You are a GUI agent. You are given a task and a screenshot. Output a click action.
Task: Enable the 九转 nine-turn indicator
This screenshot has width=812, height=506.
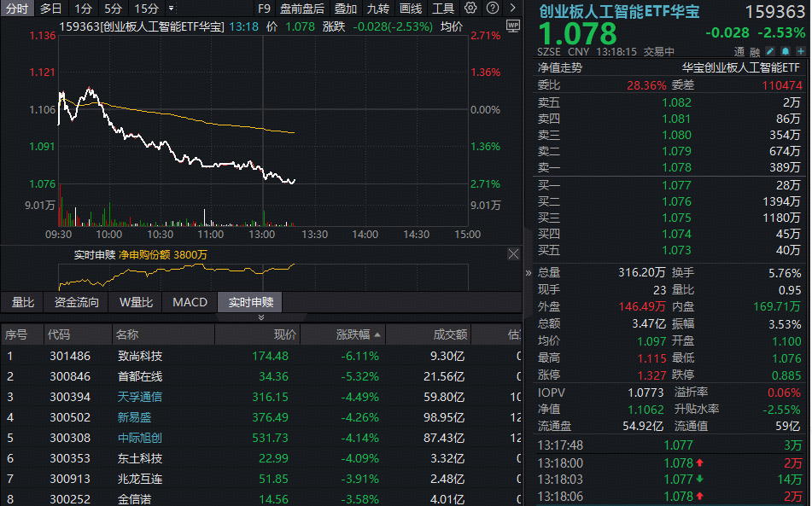(377, 8)
